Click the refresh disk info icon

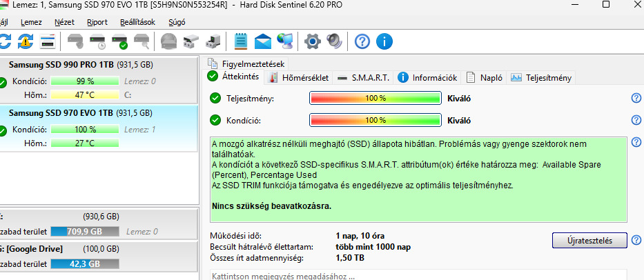(x=4, y=41)
